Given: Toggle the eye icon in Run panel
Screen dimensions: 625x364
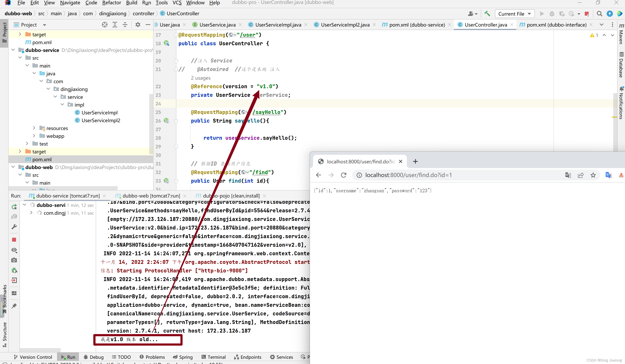Looking at the screenshot, I should tap(14, 250).
